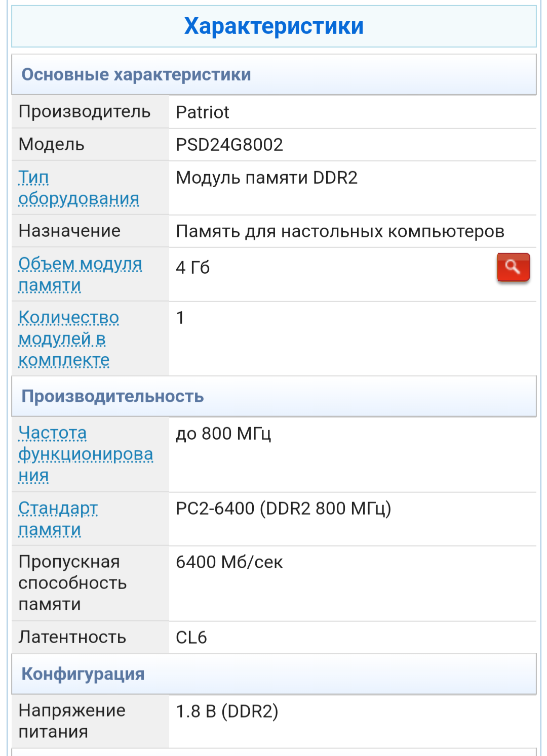Click the 'Модуль памяти DDR2' value

click(x=266, y=178)
